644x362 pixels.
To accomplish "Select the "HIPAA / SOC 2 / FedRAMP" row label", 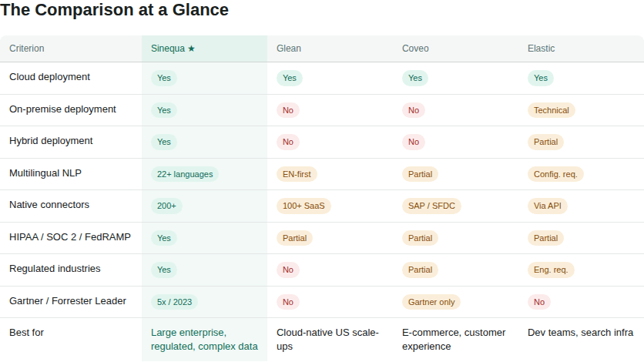I will pyautogui.click(x=70, y=237).
